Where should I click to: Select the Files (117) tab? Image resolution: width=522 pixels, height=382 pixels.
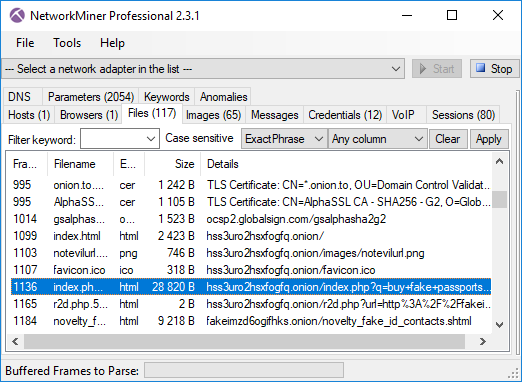(x=152, y=114)
